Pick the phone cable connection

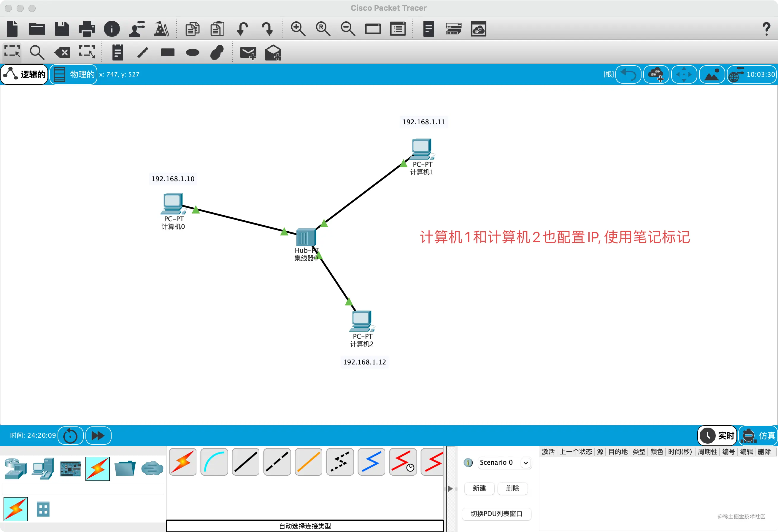click(x=340, y=462)
